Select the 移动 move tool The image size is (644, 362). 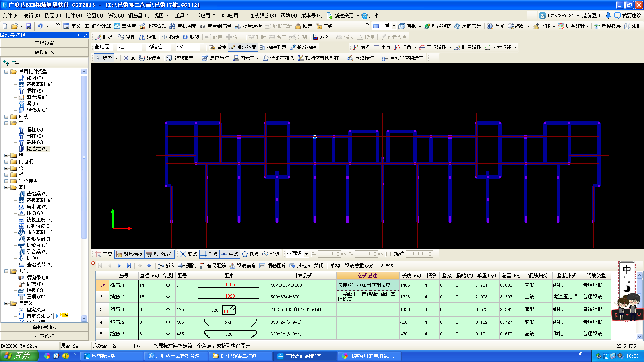pyautogui.click(x=170, y=37)
